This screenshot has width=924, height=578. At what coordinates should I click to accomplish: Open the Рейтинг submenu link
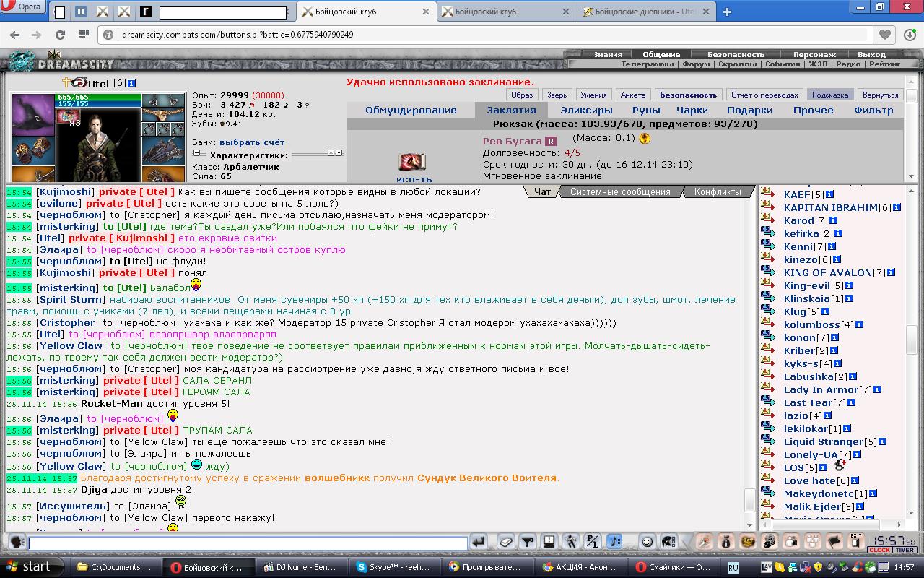[x=884, y=64]
